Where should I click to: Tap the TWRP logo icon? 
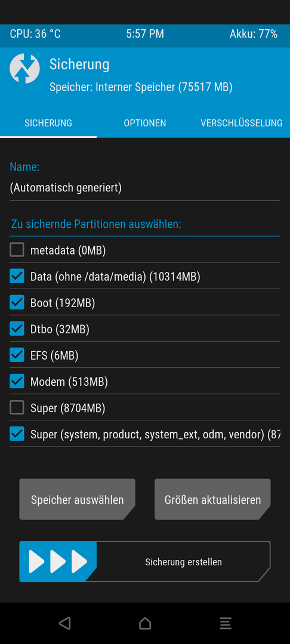click(24, 69)
